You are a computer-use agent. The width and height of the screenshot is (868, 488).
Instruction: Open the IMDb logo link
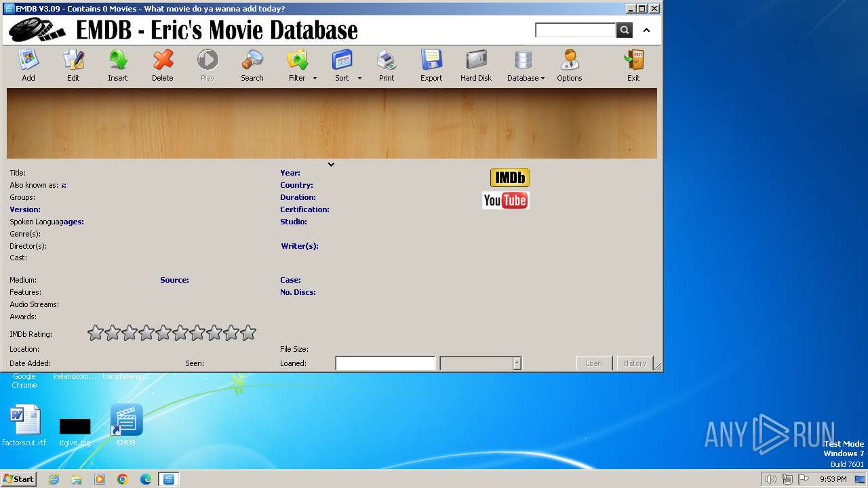(x=510, y=178)
